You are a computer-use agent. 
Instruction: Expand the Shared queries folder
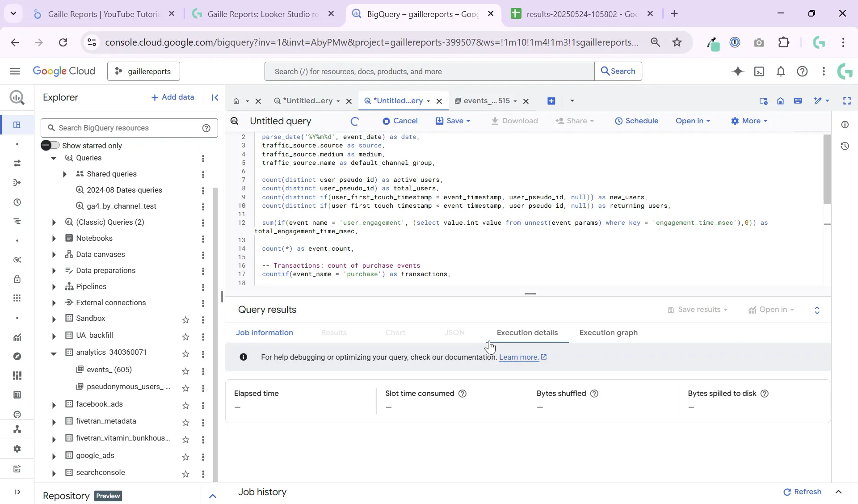(65, 174)
